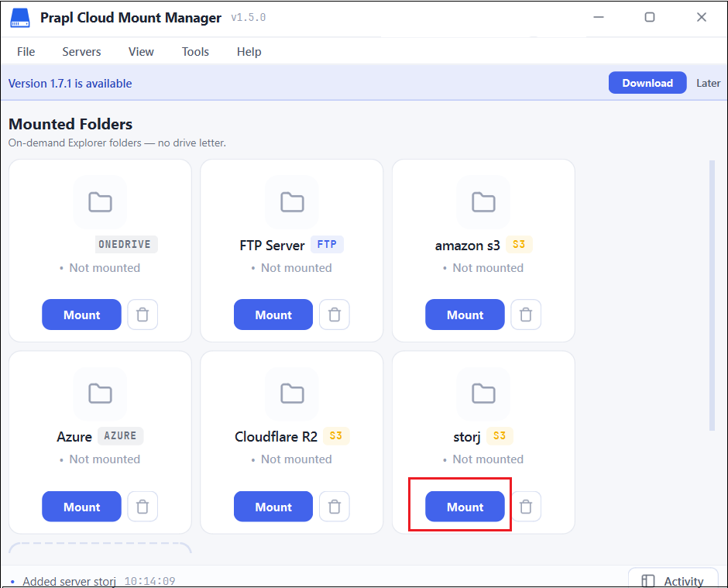Click the AZURE type badge
The width and height of the screenshot is (728, 588).
click(x=120, y=435)
